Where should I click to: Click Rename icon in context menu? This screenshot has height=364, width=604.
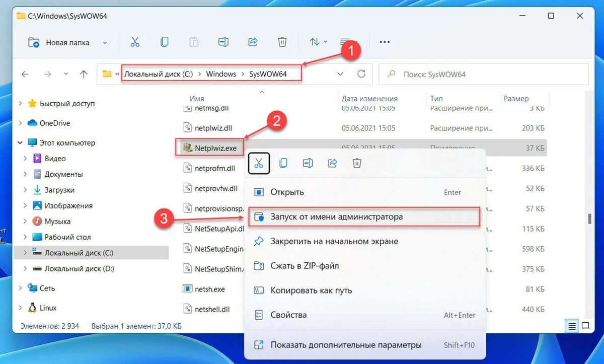pyautogui.click(x=308, y=163)
